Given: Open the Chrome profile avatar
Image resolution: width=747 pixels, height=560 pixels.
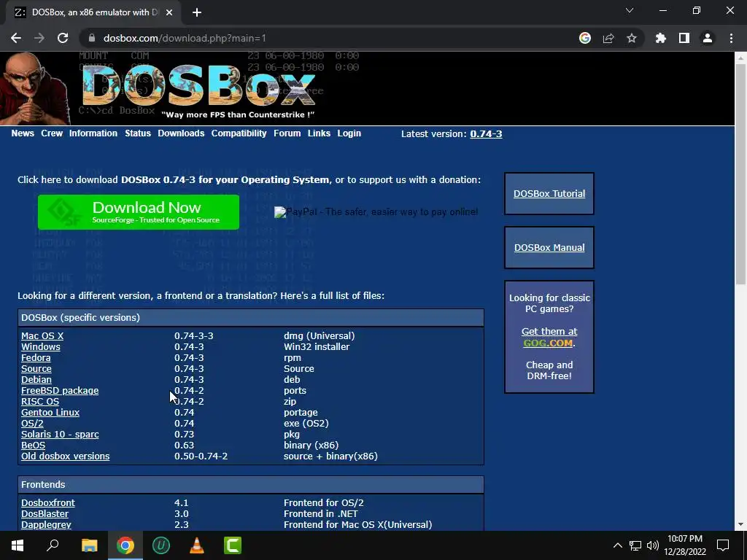Looking at the screenshot, I should pos(708,38).
